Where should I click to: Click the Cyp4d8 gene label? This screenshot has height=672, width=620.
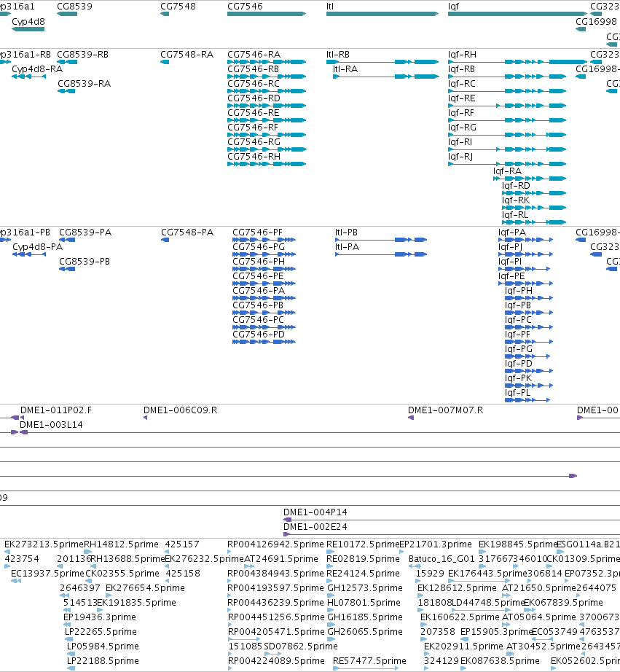[28, 22]
